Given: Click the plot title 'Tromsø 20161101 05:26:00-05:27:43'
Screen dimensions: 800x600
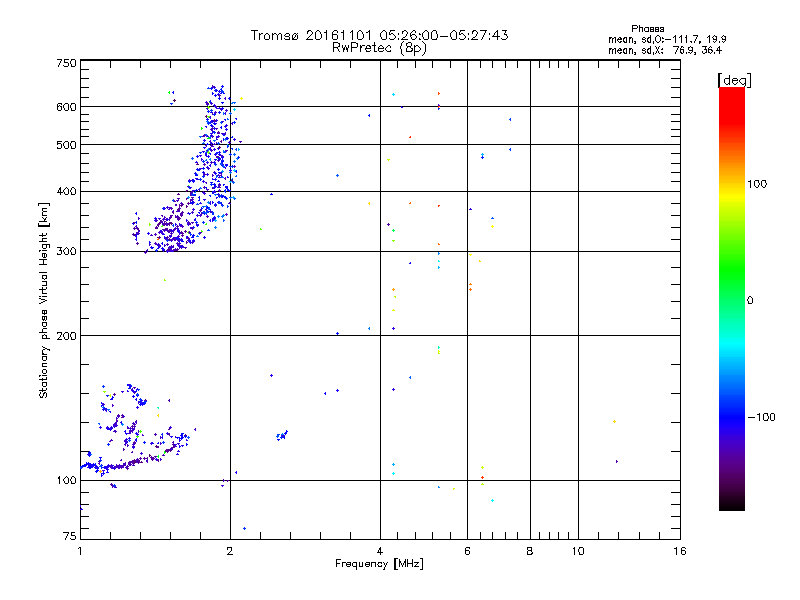Looking at the screenshot, I should click(x=379, y=35).
